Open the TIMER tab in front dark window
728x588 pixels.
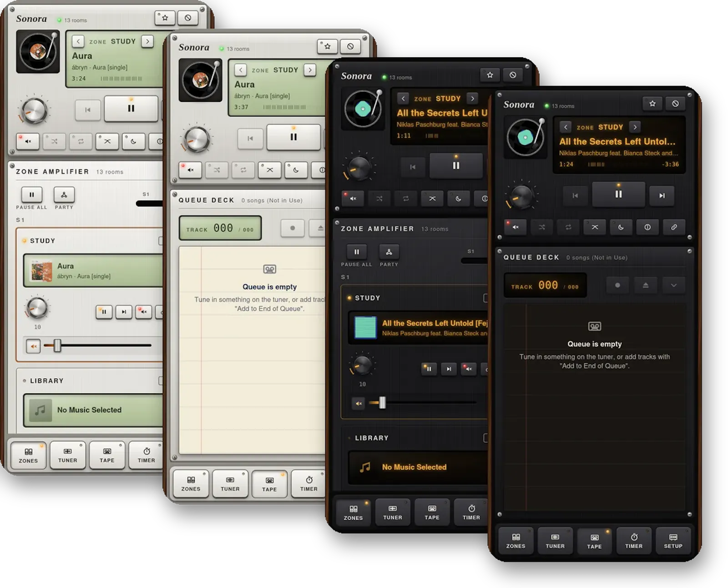(x=633, y=540)
